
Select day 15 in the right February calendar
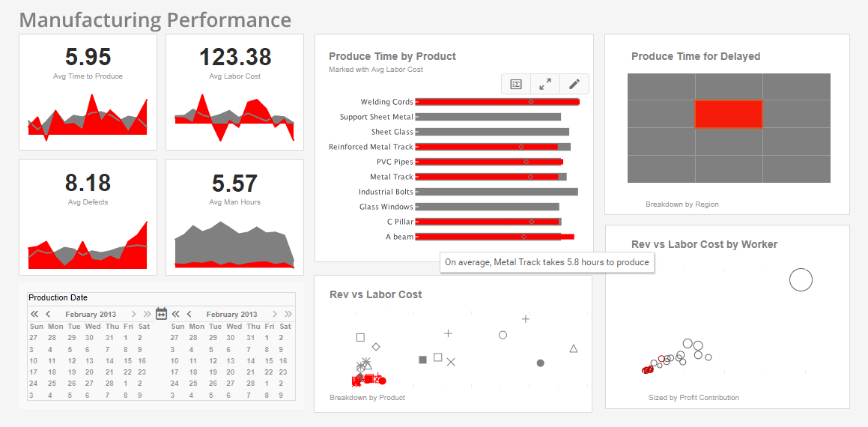(x=269, y=360)
